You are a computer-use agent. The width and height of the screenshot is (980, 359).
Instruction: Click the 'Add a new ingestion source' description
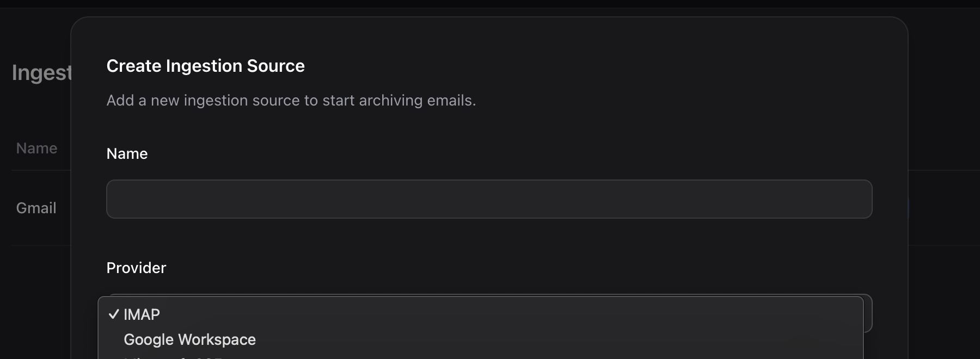(291, 100)
